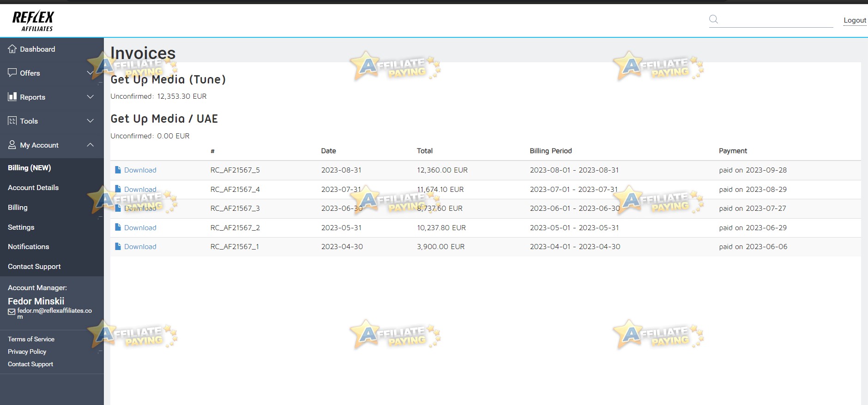Viewport: 868px width, 405px height.
Task: Select the paid on 2023-09-28 cell
Action: 753,170
